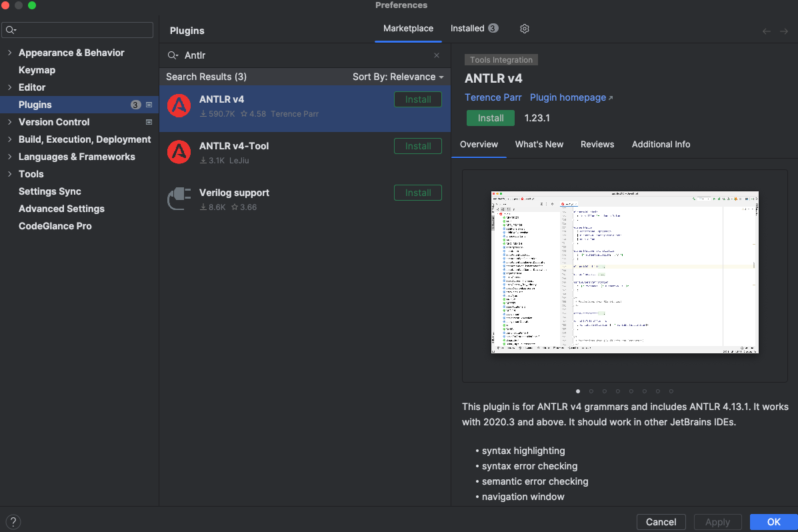Expand the Appearance & Behavior section
The image size is (798, 532).
(x=9, y=53)
